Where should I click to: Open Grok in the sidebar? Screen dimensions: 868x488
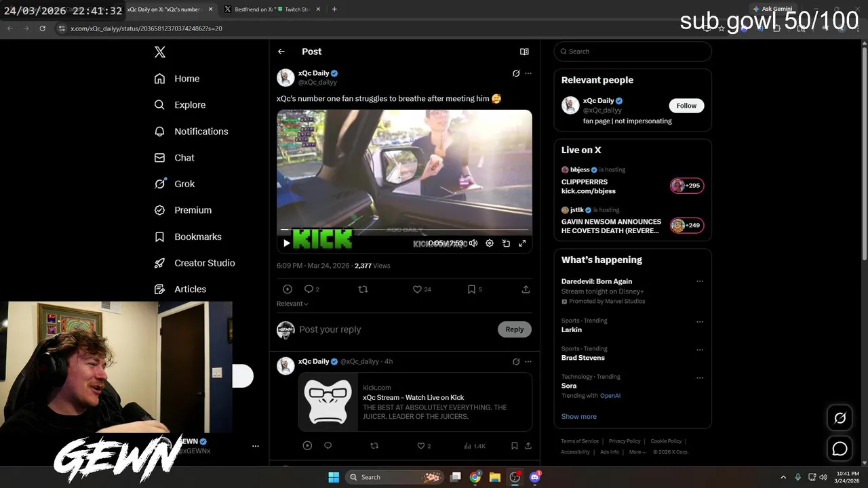click(x=174, y=184)
